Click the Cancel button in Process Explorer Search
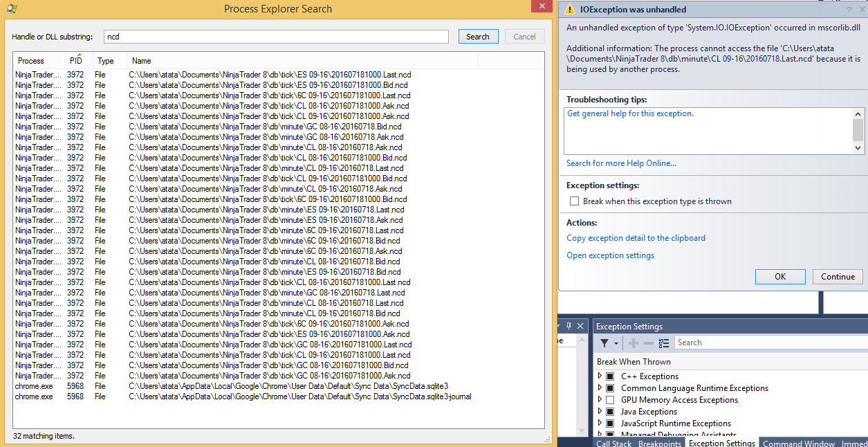Screen dimensions: 868x447 [x=524, y=37]
